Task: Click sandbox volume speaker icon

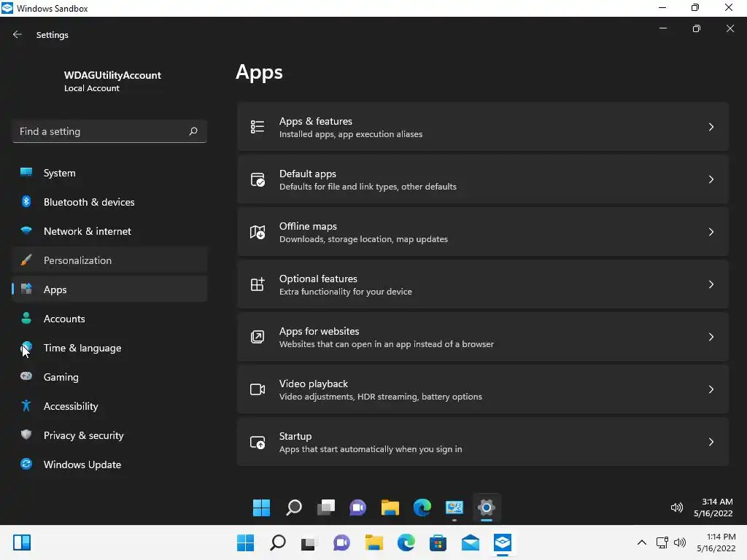Action: point(676,507)
